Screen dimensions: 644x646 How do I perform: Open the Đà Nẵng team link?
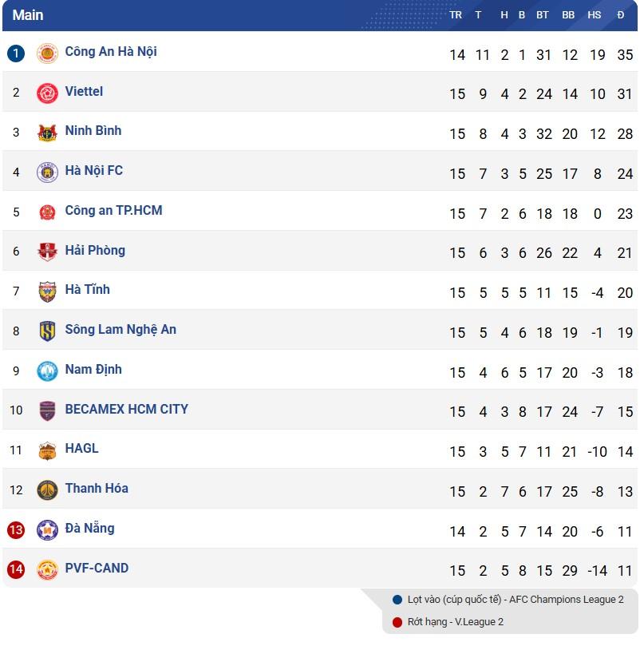click(89, 528)
